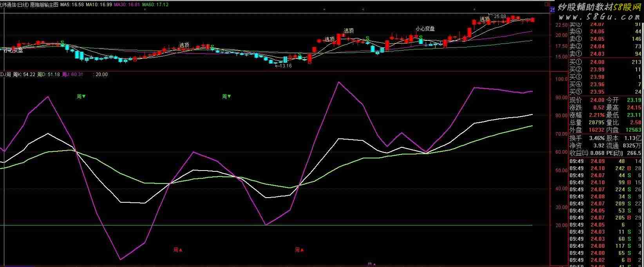
Task: Click the 周J: 60.31 readout
Action: (72, 74)
